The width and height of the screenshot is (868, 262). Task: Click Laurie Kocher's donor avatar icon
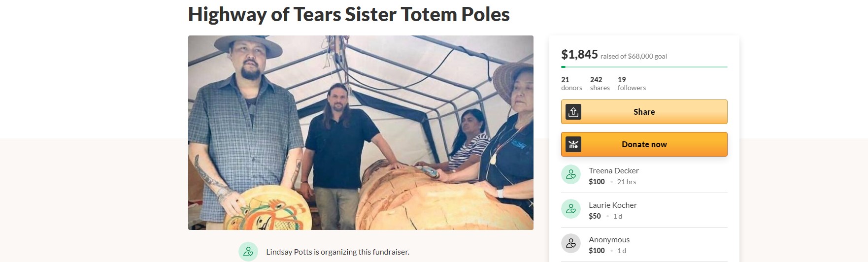pos(571,209)
